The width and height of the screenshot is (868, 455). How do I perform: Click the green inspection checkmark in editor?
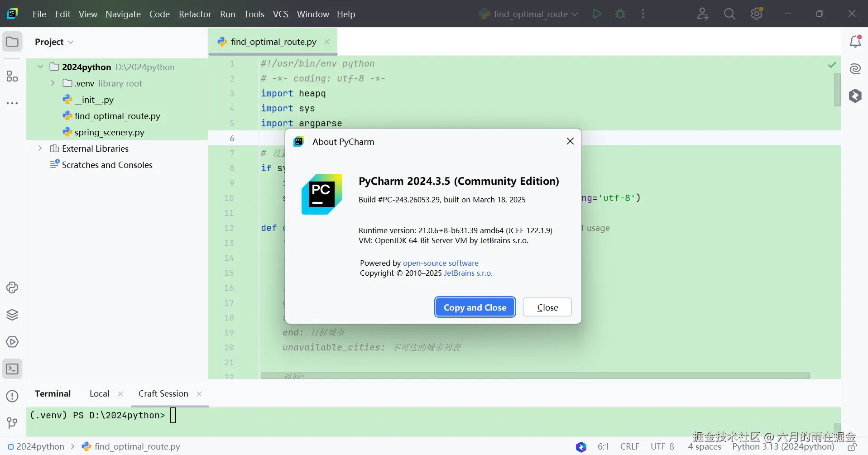[x=832, y=65]
